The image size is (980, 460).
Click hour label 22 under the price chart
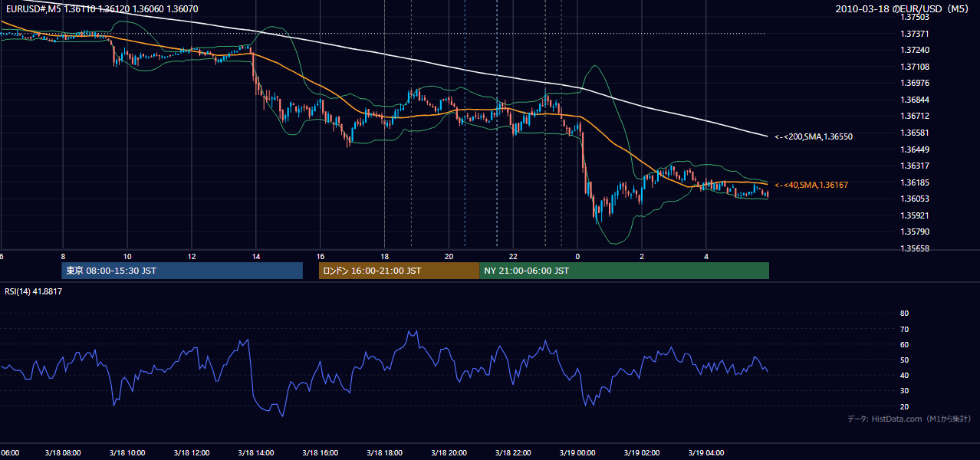coord(514,256)
